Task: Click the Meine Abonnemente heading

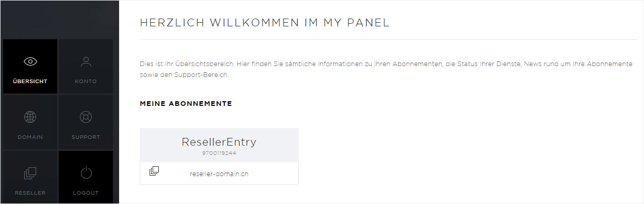Action: (186, 104)
